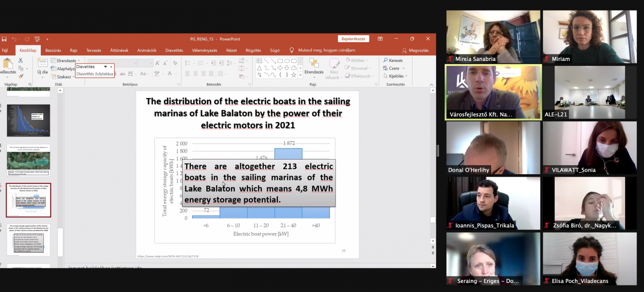644x292 pixels.
Task: Click the Increase Font Size icon
Action: point(158,63)
